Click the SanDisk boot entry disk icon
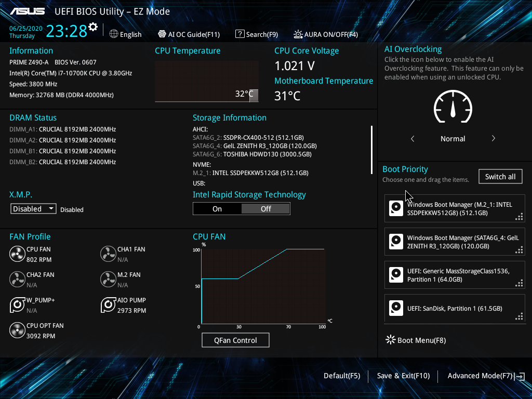This screenshot has width=532, height=399. point(395,308)
